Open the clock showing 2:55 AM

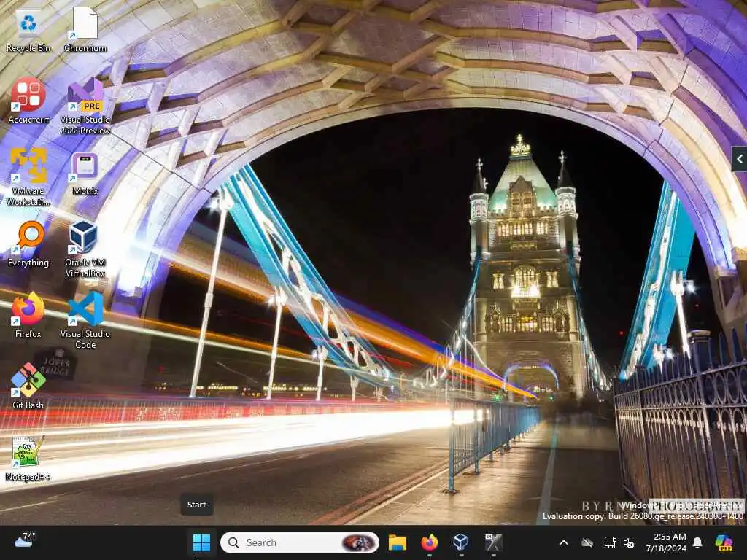tap(665, 542)
